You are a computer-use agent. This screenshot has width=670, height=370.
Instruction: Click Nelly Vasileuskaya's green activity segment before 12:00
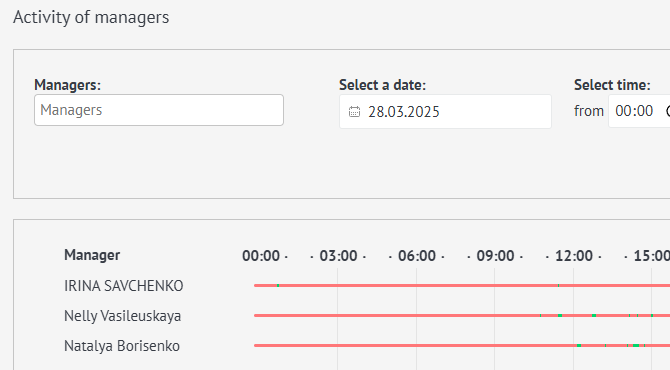pyautogui.click(x=560, y=315)
